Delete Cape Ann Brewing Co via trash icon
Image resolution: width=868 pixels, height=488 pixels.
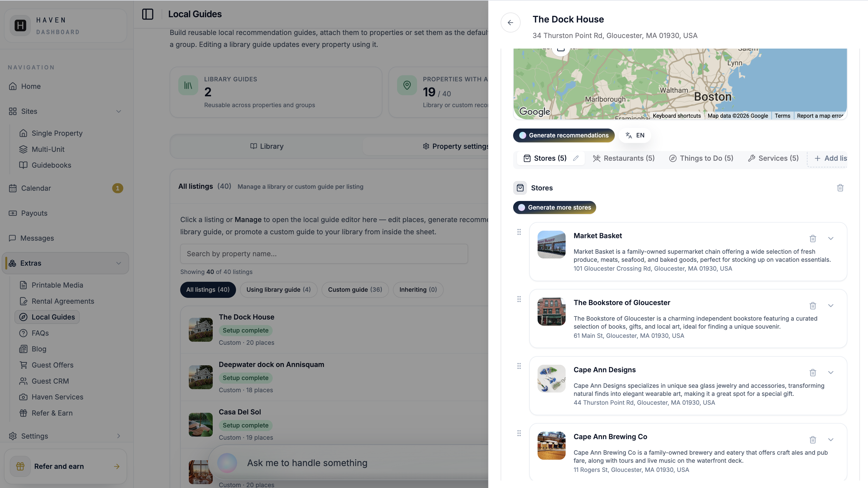tap(812, 439)
